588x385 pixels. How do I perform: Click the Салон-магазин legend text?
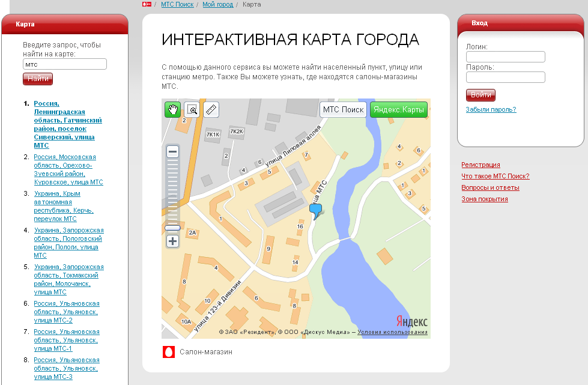pos(206,352)
